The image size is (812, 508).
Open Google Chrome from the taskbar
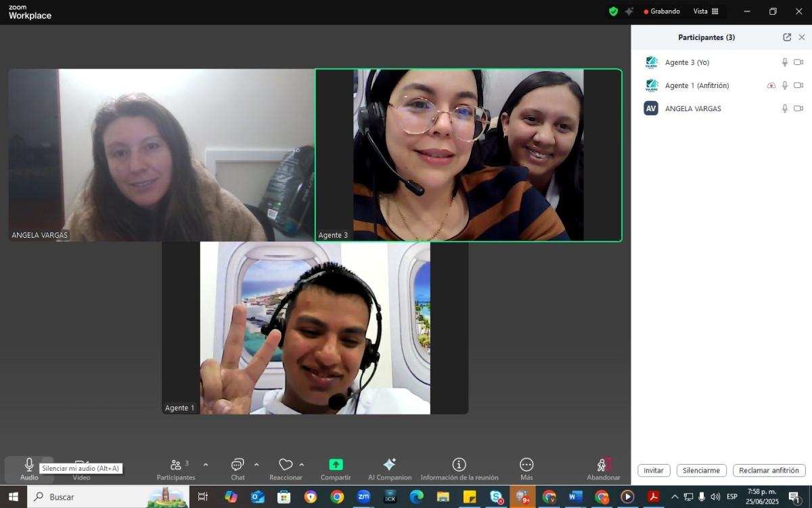337,496
